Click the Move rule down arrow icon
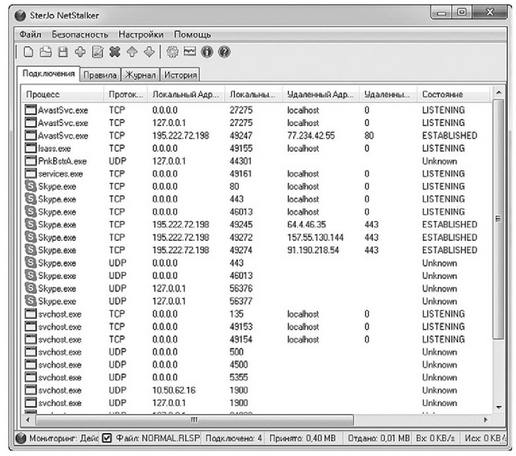The image size is (516, 456). (149, 52)
